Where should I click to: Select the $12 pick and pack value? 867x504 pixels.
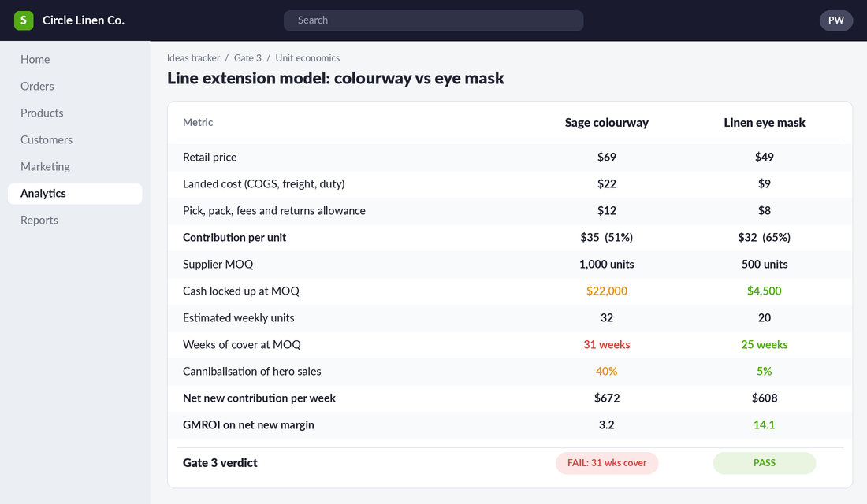pyautogui.click(x=607, y=210)
